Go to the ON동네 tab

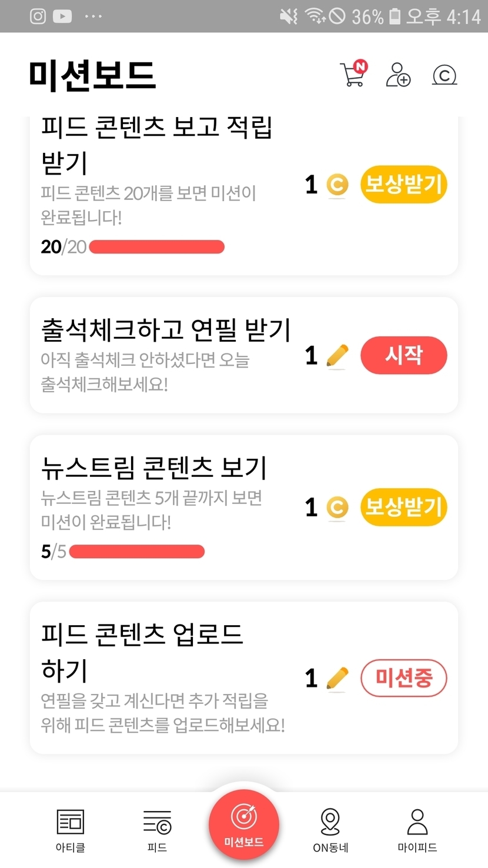(330, 829)
